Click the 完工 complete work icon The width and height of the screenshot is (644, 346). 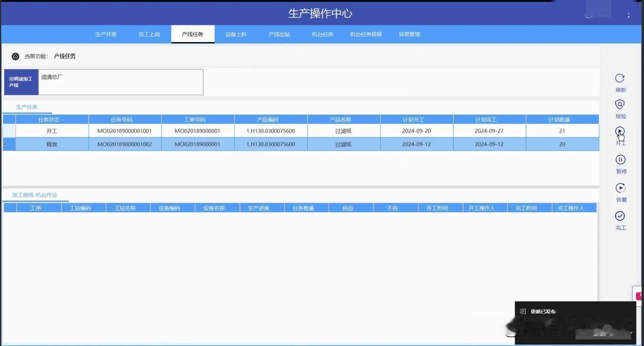[620, 216]
